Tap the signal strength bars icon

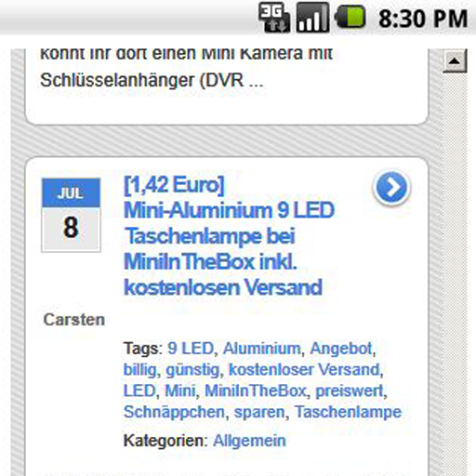click(x=312, y=18)
